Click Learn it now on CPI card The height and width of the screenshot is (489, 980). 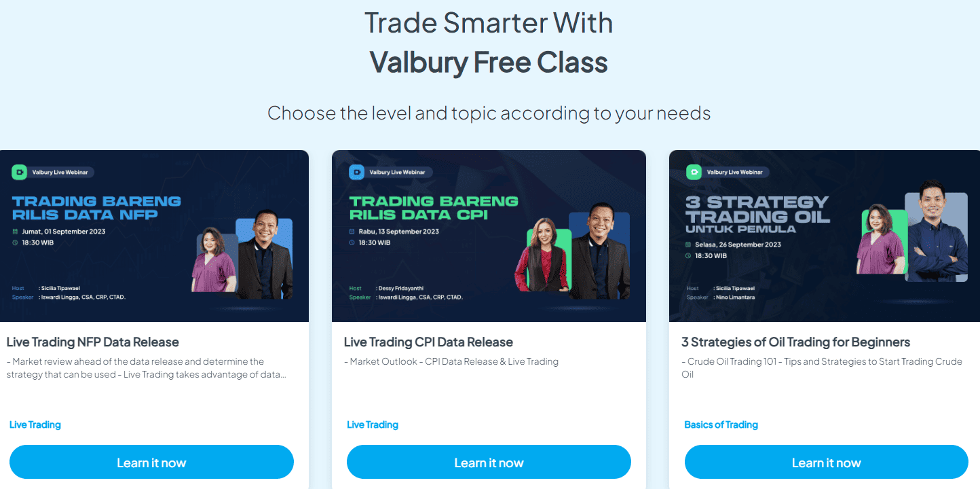[489, 463]
